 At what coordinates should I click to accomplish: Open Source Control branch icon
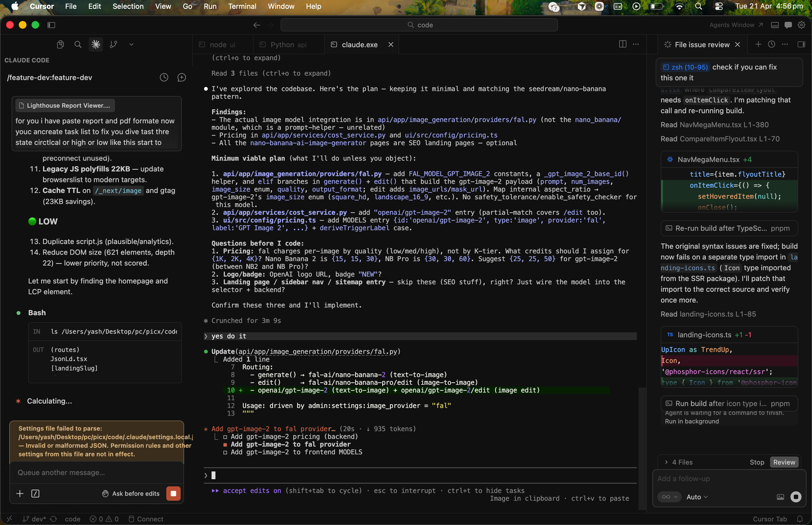114,44
